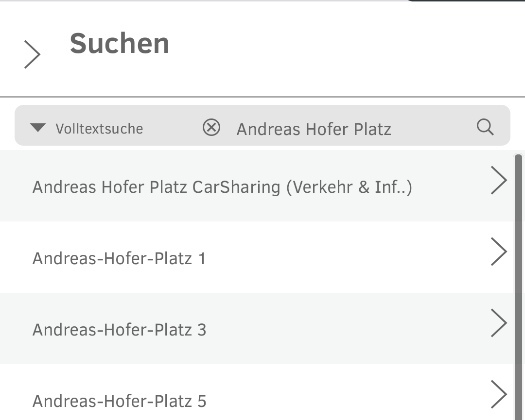
Task: Select the Andreas-Hofer-Platz 3 entry
Action: (119, 330)
